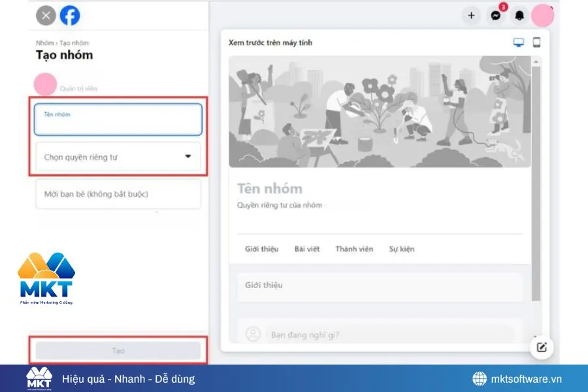Select the Giới thiệu tab

(x=262, y=249)
